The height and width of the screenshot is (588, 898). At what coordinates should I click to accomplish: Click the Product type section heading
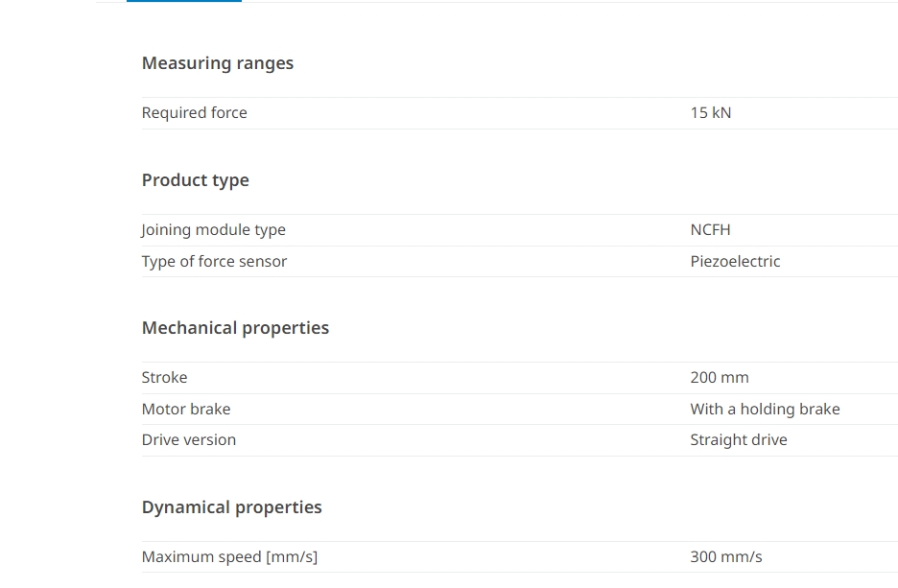[196, 180]
